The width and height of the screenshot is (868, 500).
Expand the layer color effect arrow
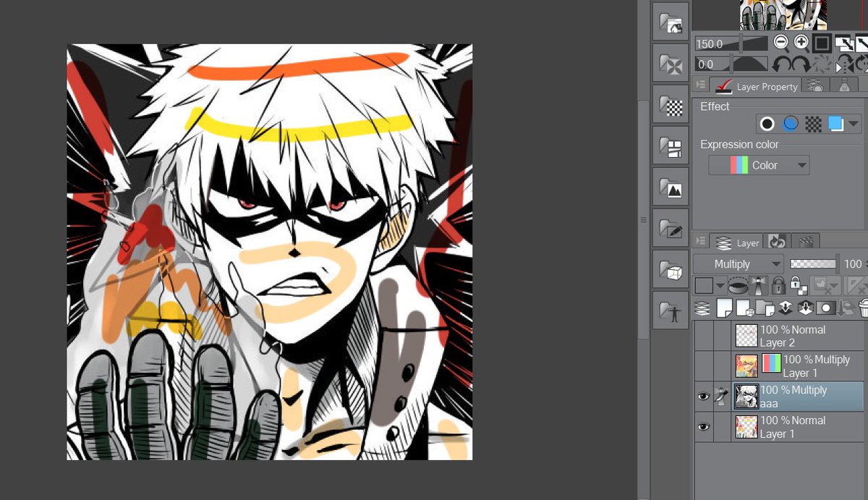coord(854,124)
